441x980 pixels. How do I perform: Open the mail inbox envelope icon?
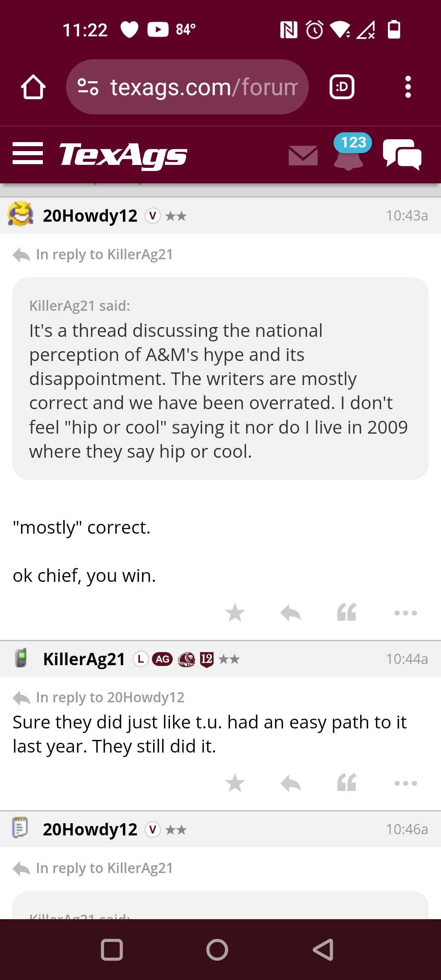click(x=303, y=155)
